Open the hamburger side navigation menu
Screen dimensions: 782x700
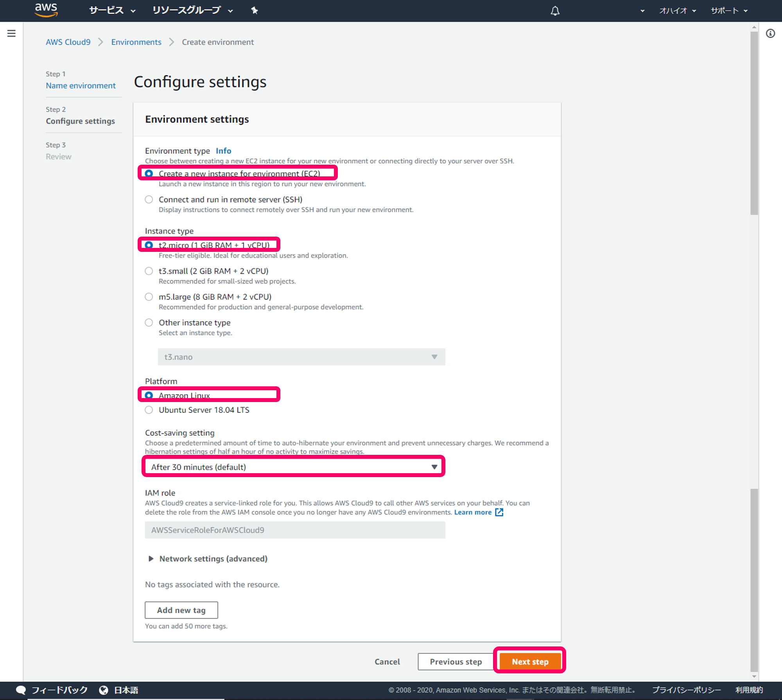pyautogui.click(x=11, y=34)
